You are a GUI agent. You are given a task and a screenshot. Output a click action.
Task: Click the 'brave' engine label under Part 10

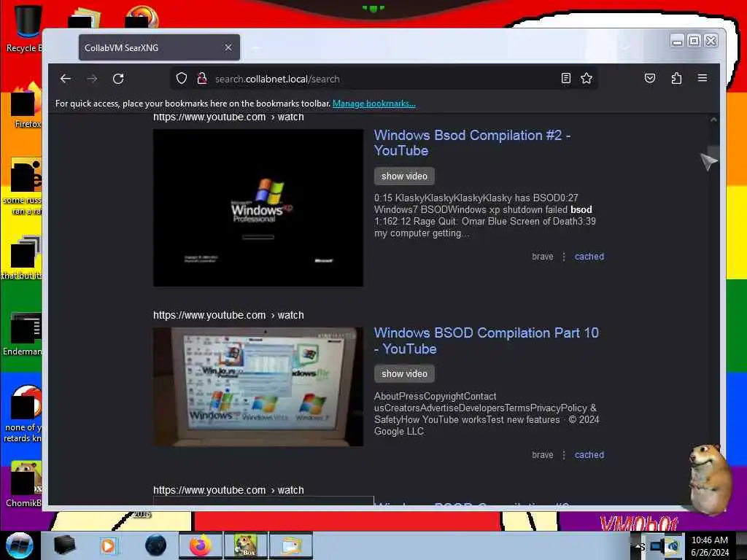click(543, 455)
